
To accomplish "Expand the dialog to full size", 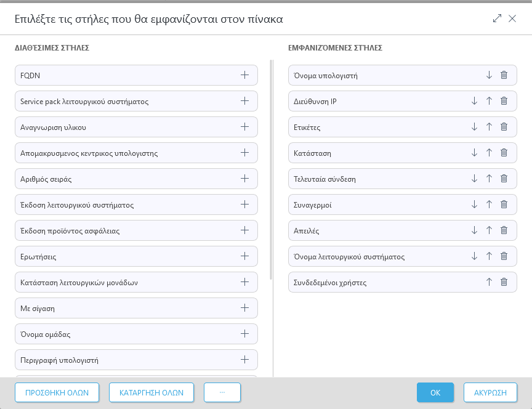I will [x=497, y=18].
